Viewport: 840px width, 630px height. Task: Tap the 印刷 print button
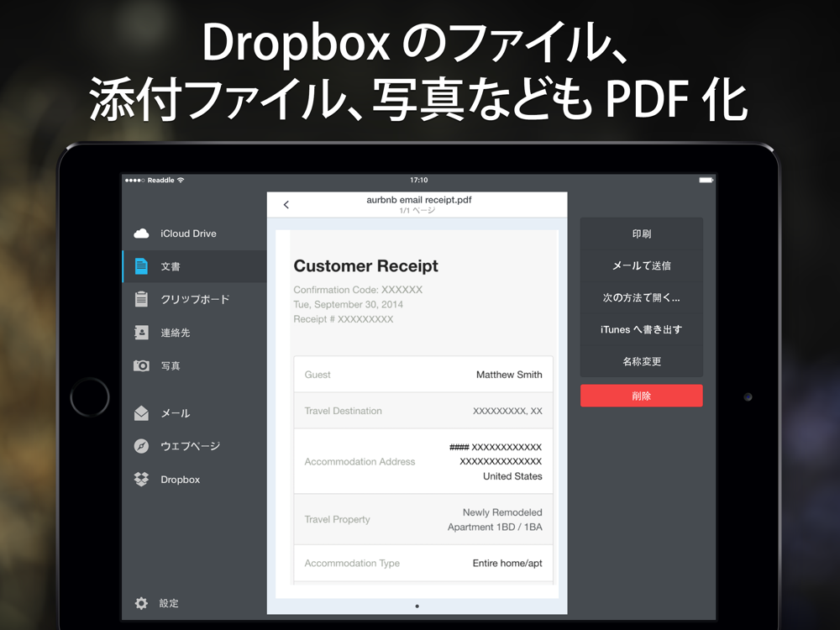coord(641,234)
